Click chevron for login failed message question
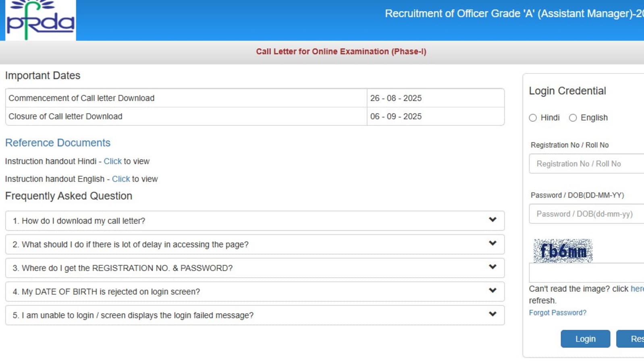The image size is (644, 363). (x=492, y=314)
